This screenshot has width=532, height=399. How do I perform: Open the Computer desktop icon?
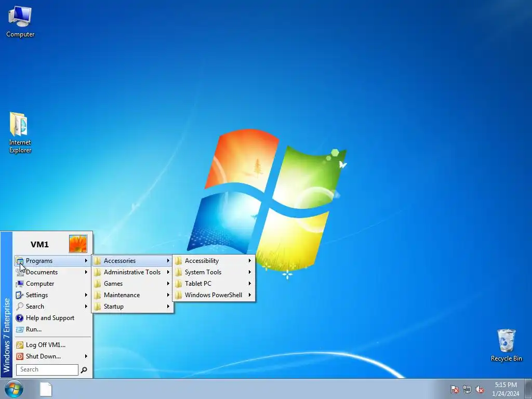tap(20, 22)
